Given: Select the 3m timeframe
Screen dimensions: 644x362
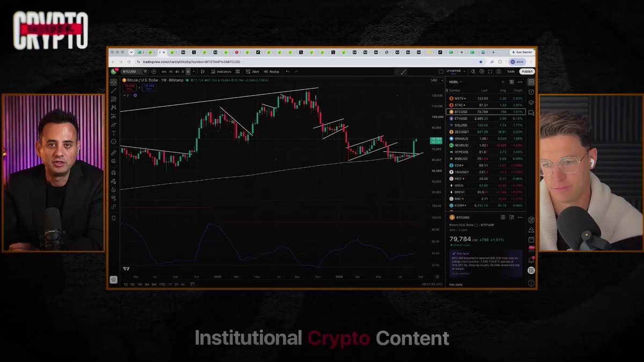Looking at the screenshot, I should (x=164, y=71).
